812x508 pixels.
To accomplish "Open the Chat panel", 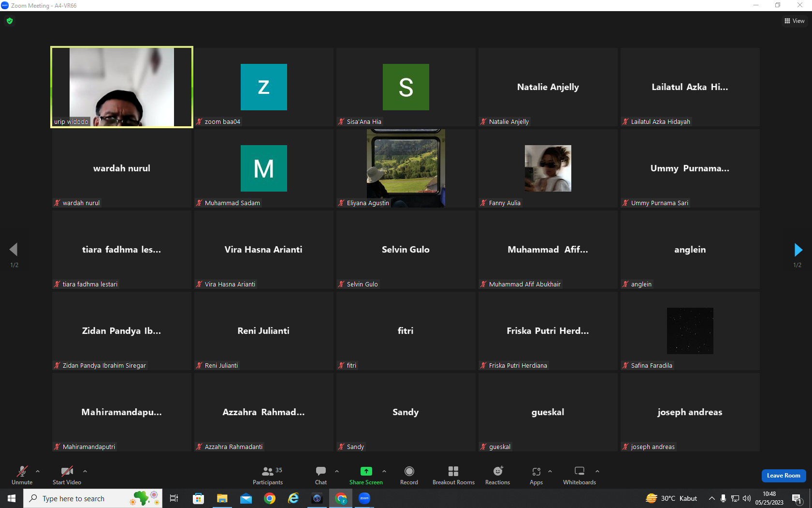I will 321,475.
